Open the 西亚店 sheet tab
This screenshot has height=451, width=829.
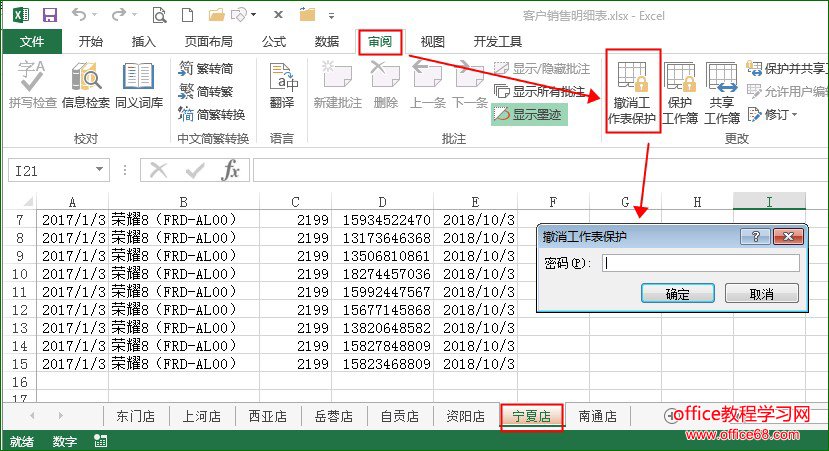[x=268, y=417]
